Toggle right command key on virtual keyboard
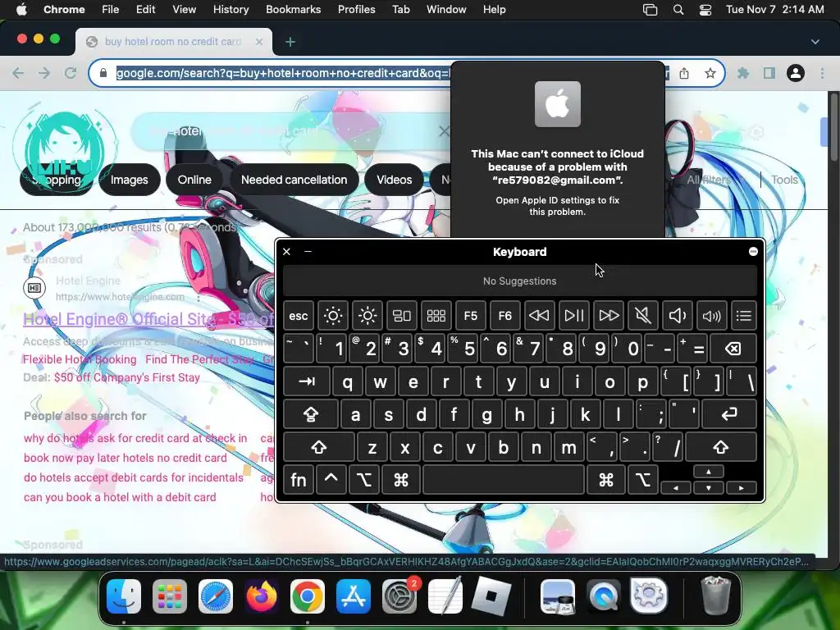840x630 pixels. [605, 479]
